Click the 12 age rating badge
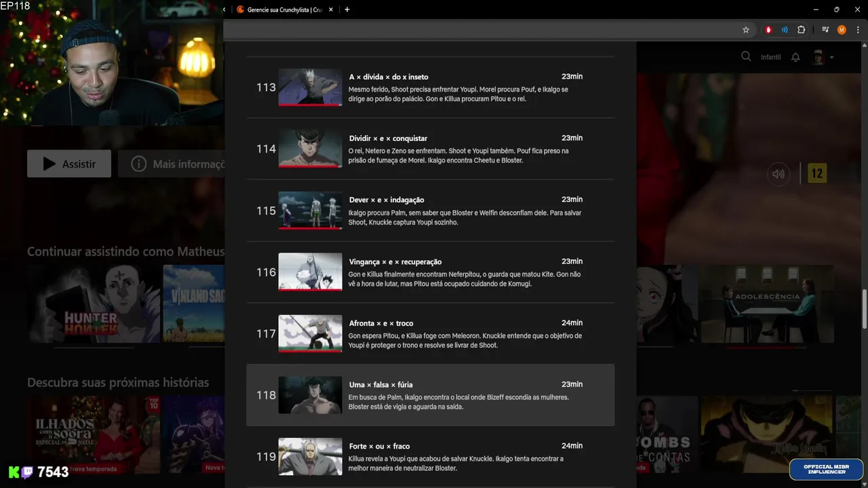The width and height of the screenshot is (868, 488). [x=817, y=174]
